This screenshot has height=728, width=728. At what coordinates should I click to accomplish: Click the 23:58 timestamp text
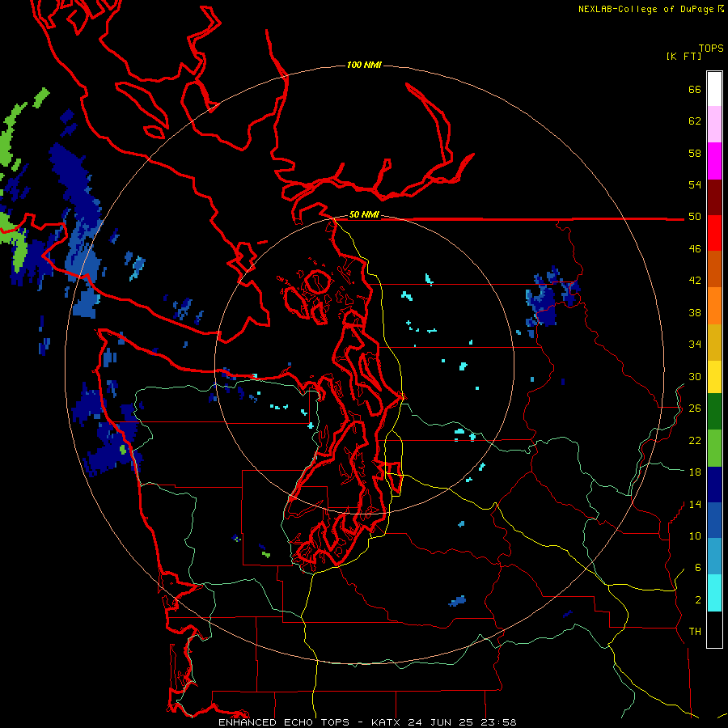(498, 722)
